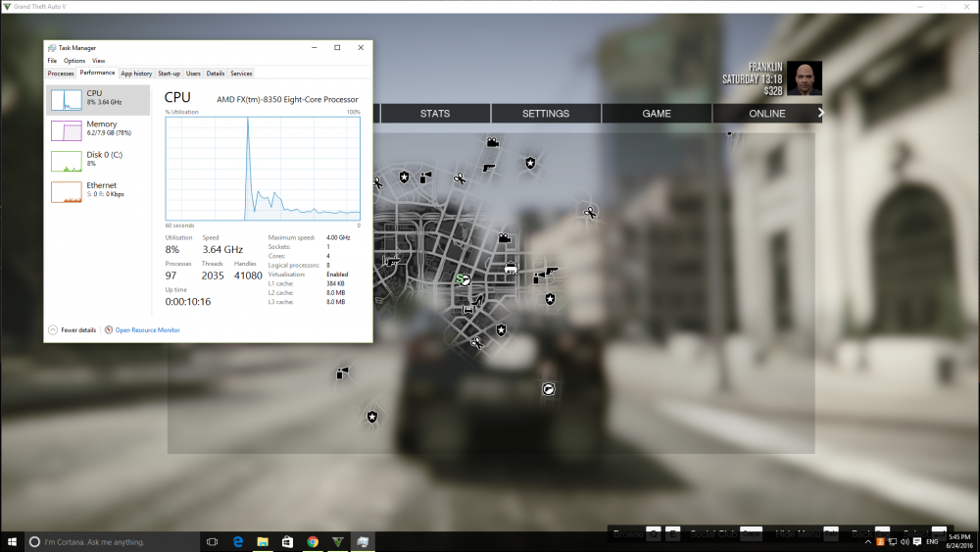Launch Microsoft Edge from taskbar
Screen dimensions: 980x552
point(237,541)
